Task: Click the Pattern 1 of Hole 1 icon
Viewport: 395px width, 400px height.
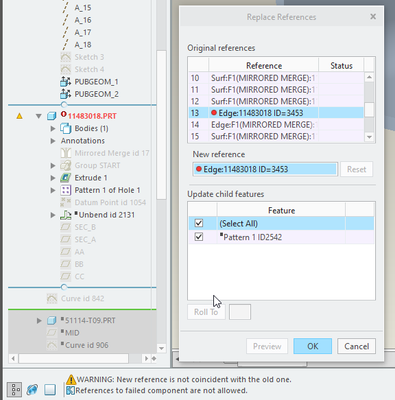Action: click(x=65, y=190)
